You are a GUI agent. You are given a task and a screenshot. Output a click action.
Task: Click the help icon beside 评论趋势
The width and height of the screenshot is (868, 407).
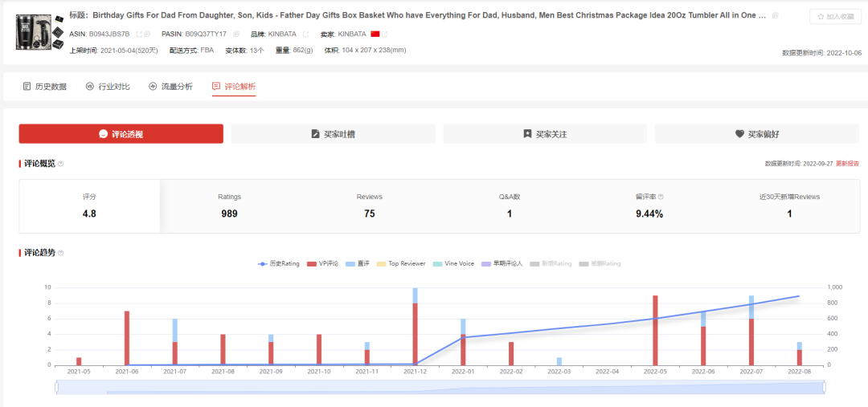point(61,253)
